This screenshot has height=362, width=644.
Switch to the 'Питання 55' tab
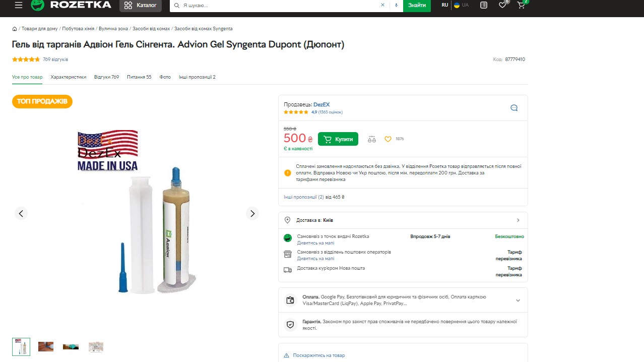click(x=139, y=77)
